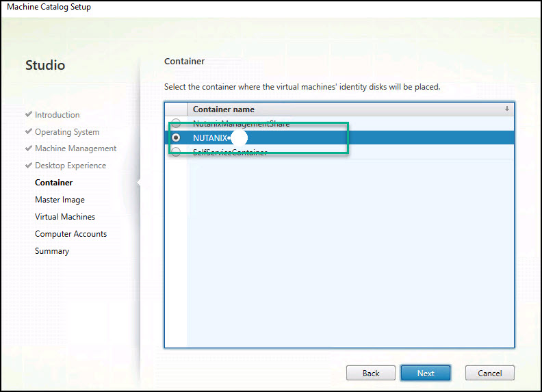Select the NutanixManagementShare radio button
Screen dimensions: 542x392
tap(177, 124)
